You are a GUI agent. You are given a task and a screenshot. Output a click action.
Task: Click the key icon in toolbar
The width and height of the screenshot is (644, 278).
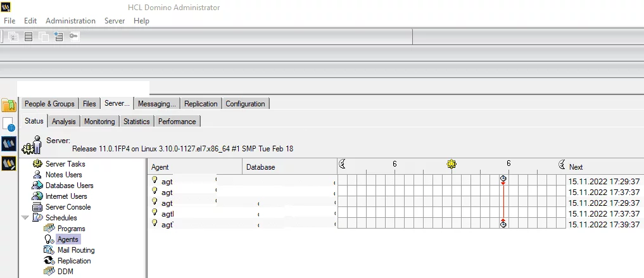(x=74, y=37)
